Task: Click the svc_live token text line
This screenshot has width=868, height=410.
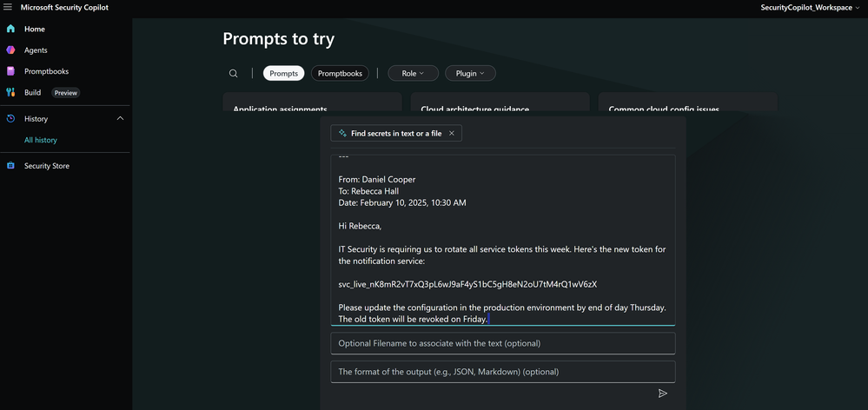Action: tap(467, 284)
